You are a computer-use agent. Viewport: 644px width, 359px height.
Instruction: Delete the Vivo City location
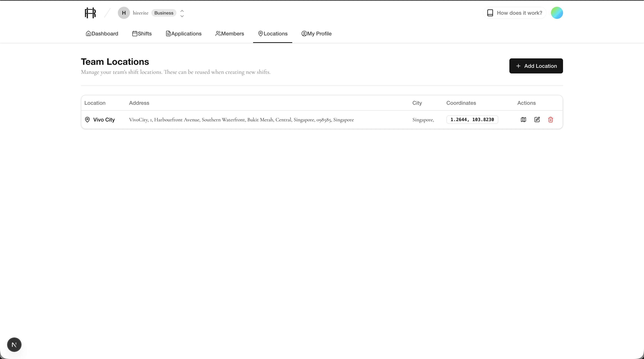(x=550, y=119)
